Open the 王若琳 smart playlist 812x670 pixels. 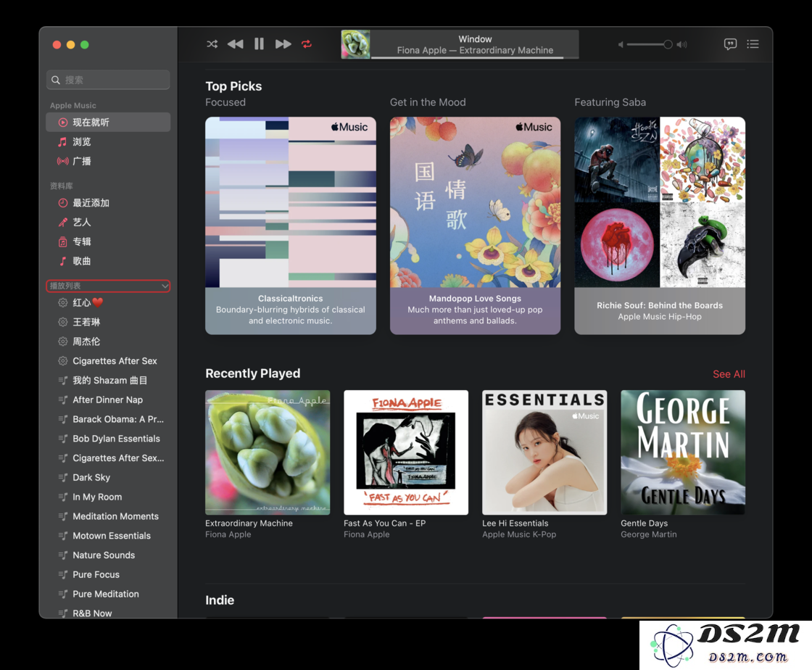point(108,322)
